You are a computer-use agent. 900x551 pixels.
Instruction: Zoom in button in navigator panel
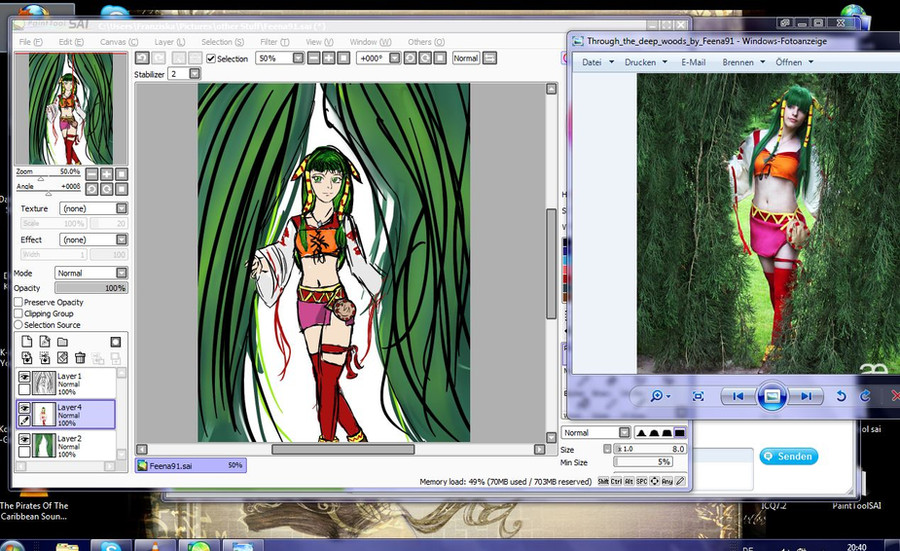[x=107, y=174]
